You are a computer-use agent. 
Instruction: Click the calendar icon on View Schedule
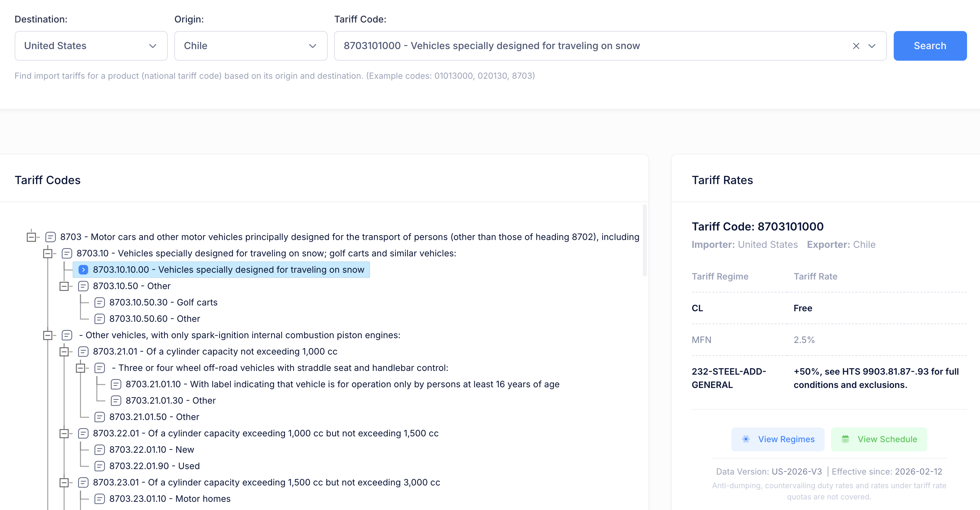tap(845, 439)
